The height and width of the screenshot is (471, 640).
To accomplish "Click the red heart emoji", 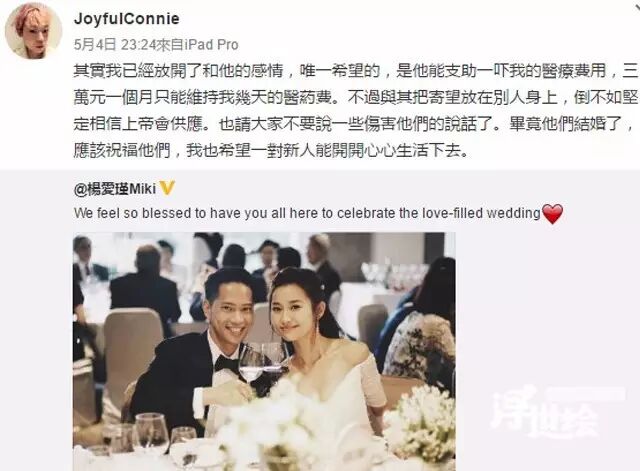I will 553,214.
